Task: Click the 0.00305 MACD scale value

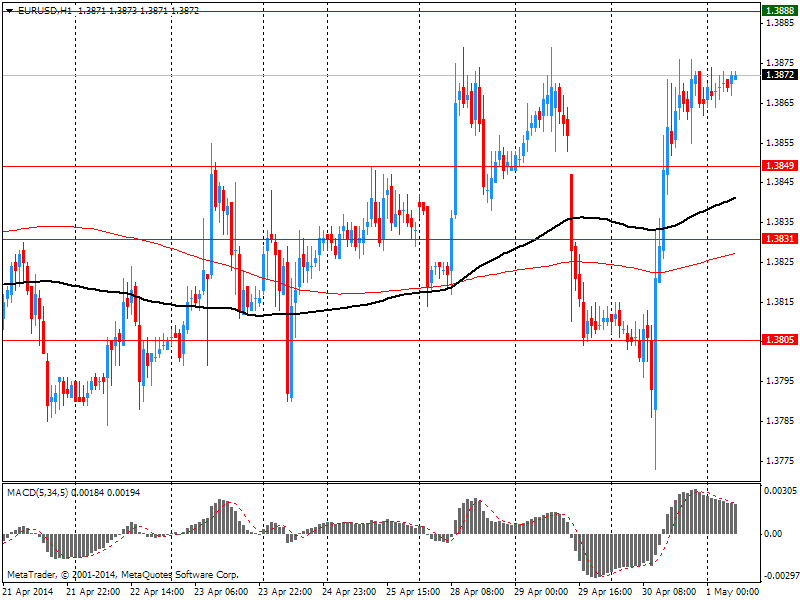Action: point(780,493)
